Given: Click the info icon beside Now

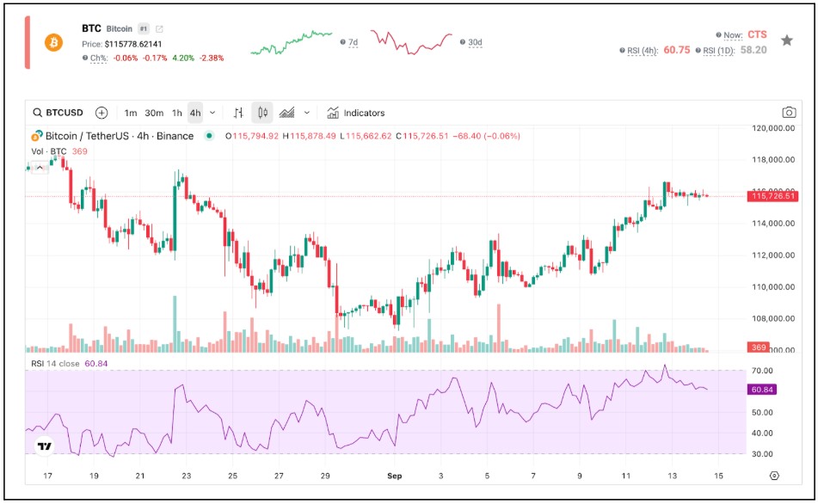Looking at the screenshot, I should tap(718, 35).
